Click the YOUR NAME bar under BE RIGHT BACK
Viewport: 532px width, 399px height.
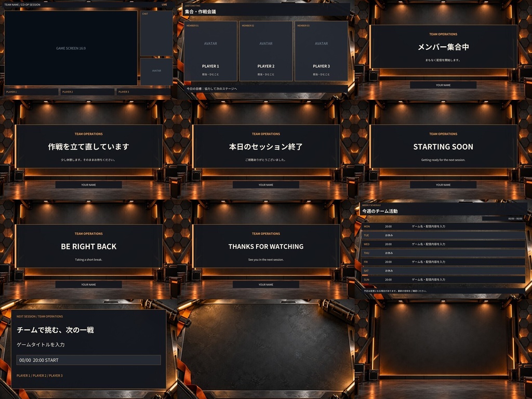88,285
